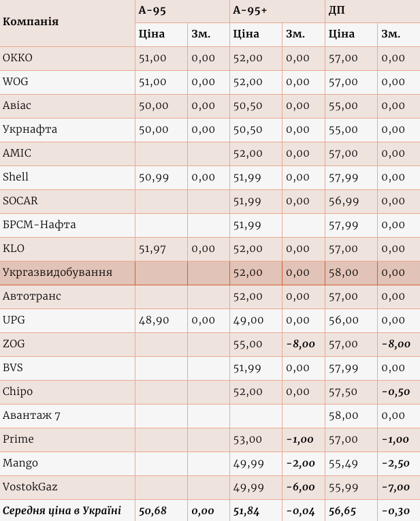Click KLO A-95 price 51,97
Viewport: 420px width, 521px height.
[161, 249]
